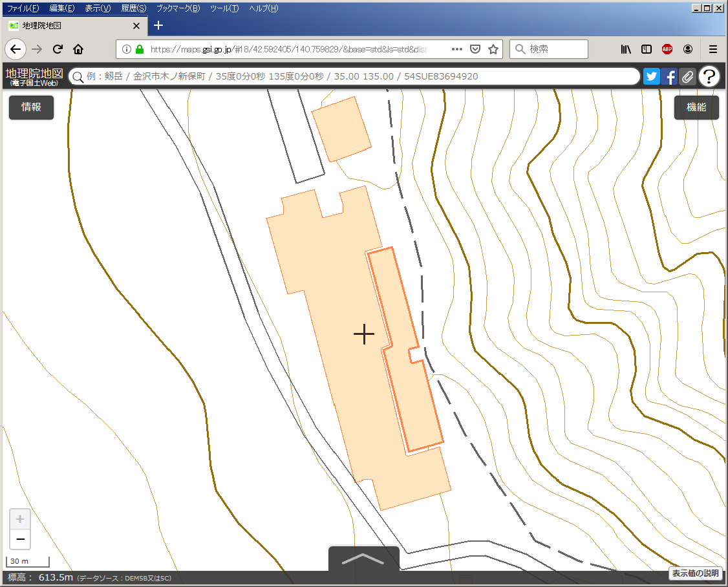This screenshot has width=728, height=587.
Task: Open the Firefox library icon
Action: tap(626, 49)
